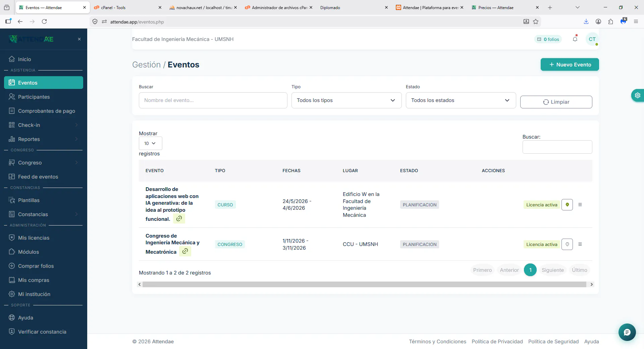Open the browser extensions icon
Image resolution: width=644 pixels, height=349 pixels.
(x=610, y=21)
